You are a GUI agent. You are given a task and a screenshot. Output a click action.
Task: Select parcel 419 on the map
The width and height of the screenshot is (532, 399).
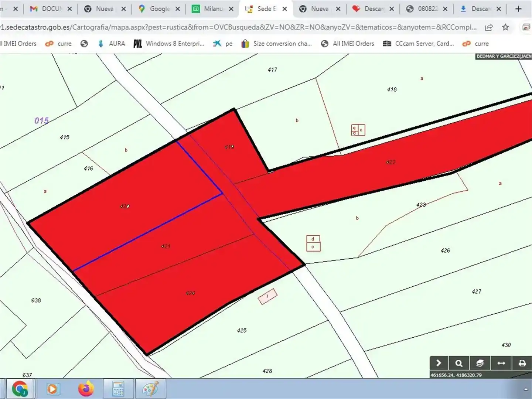pyautogui.click(x=229, y=147)
